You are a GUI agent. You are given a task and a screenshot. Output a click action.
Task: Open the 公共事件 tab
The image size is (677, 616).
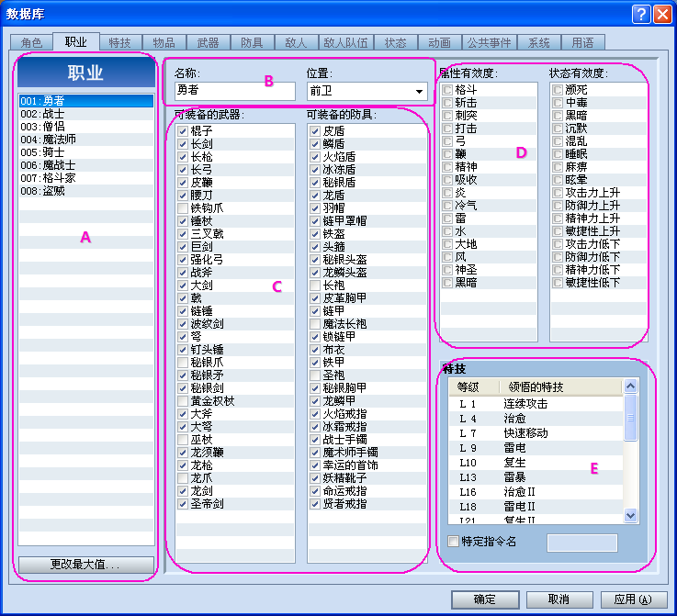(x=490, y=43)
